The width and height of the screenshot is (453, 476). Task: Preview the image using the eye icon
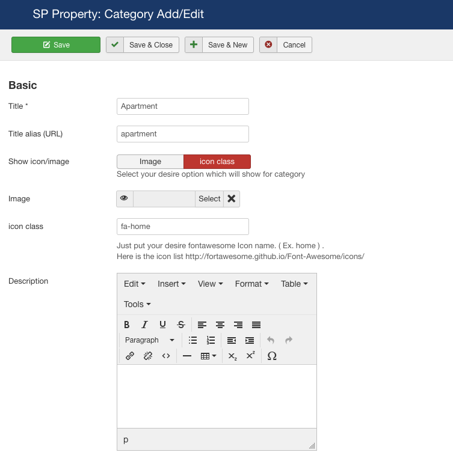(125, 199)
